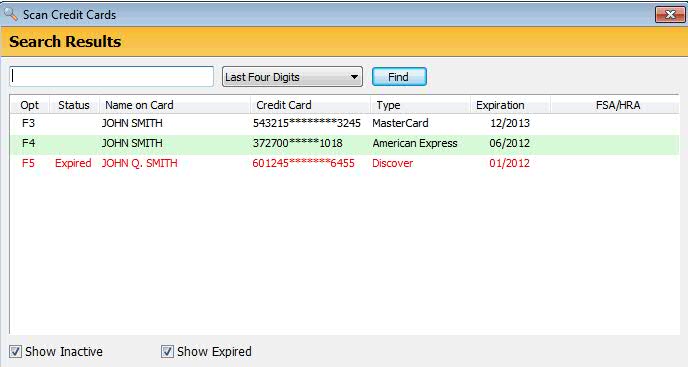This screenshot has height=367, width=688.
Task: Click the Find button
Action: coord(399,77)
